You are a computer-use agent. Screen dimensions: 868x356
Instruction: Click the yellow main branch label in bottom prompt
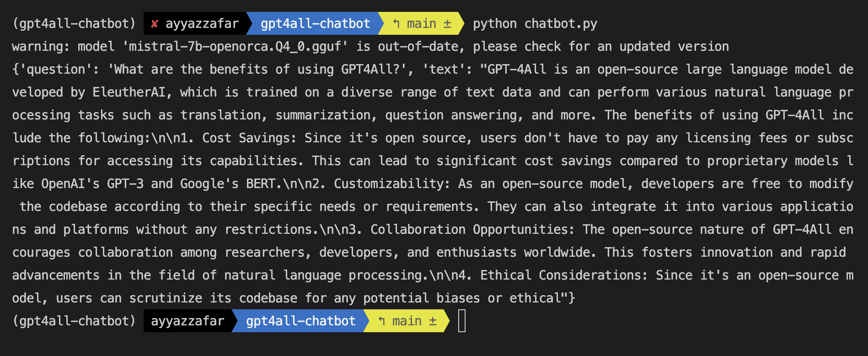[407, 321]
